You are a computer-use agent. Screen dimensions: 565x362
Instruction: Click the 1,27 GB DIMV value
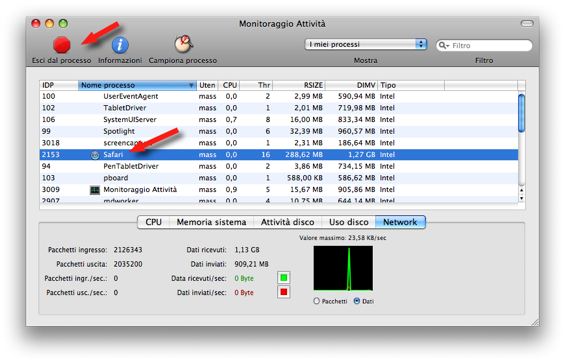(361, 155)
